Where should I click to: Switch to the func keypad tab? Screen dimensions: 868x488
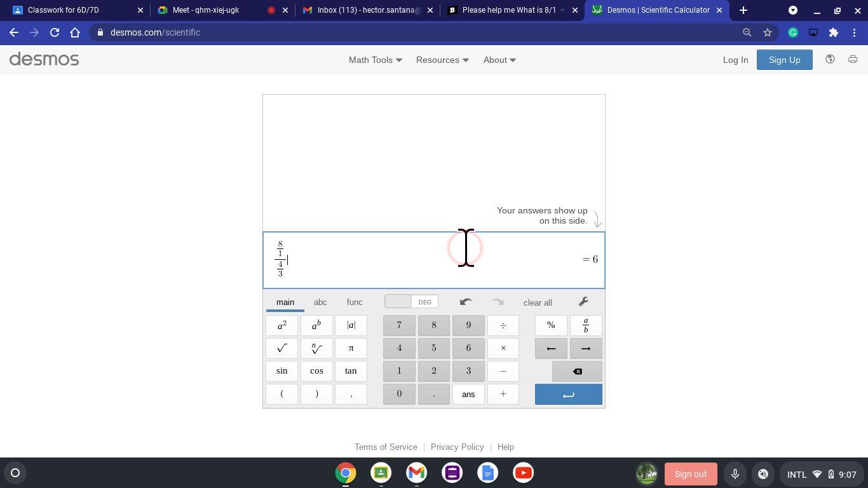(355, 302)
